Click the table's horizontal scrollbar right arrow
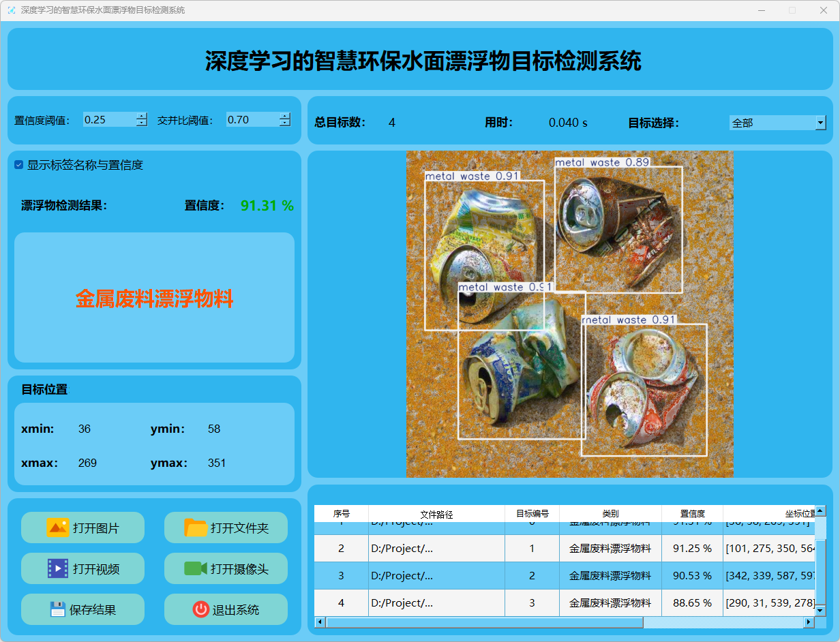This screenshot has height=642, width=840. pos(809,622)
